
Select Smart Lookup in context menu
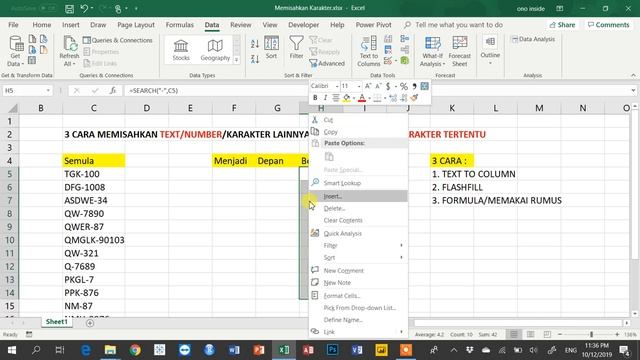click(358, 183)
